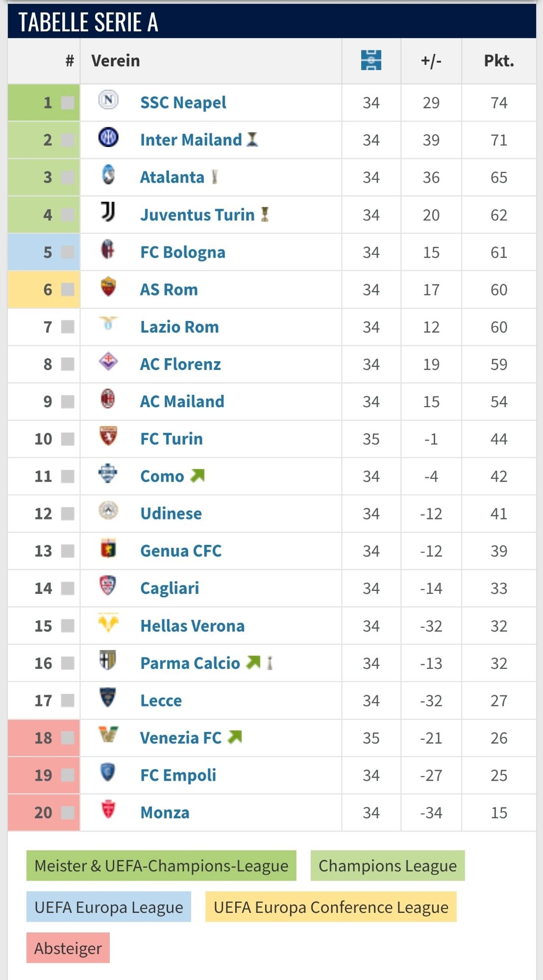The width and height of the screenshot is (543, 980).
Task: Open the Lazio Rom team page
Action: pyautogui.click(x=179, y=327)
